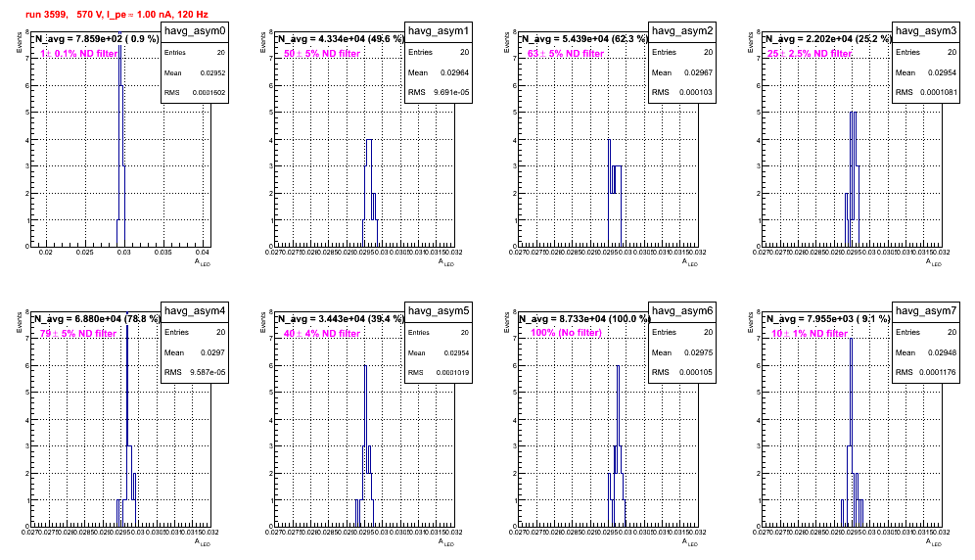
Task: Click the RMS 0.000103 row in havg_asym2
Action: (682, 93)
